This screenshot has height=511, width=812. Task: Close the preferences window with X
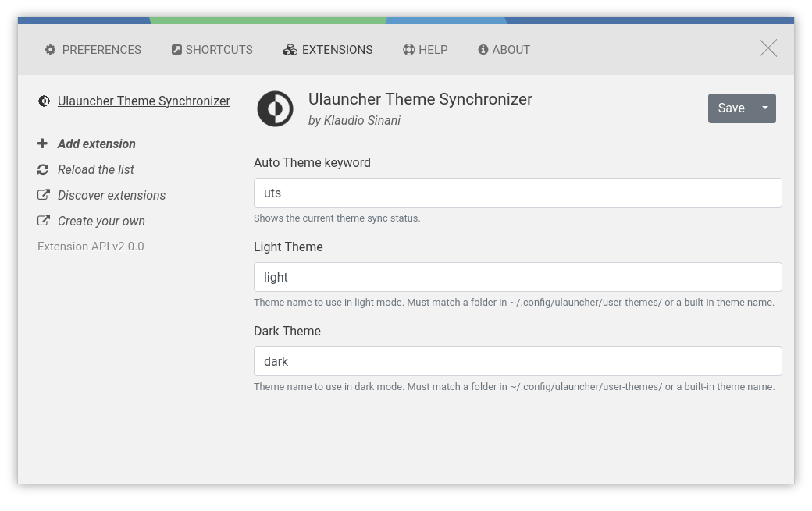click(768, 48)
